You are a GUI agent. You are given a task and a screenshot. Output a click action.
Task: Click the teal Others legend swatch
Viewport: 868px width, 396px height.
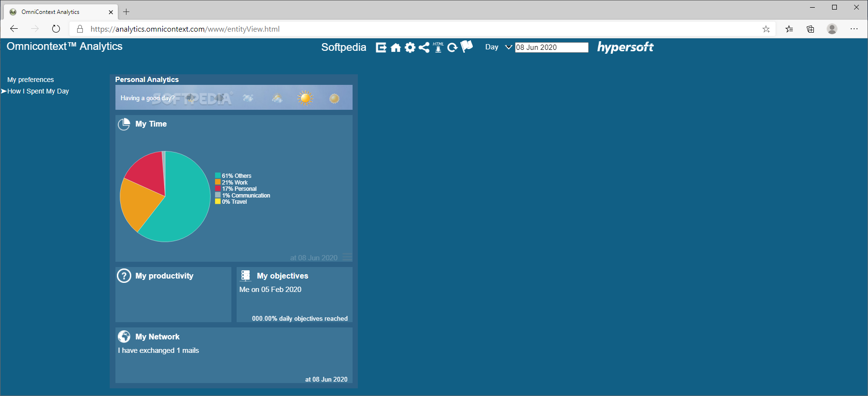(218, 175)
